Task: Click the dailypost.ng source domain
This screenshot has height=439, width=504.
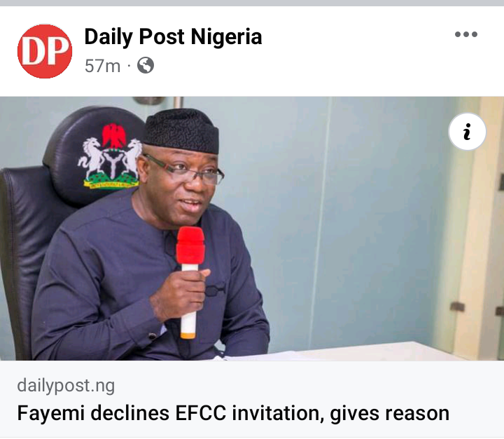Action: [66, 386]
